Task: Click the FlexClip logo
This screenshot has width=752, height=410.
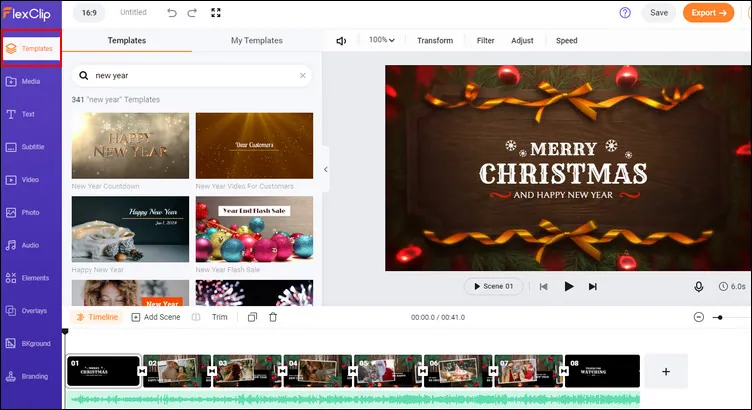Action: click(x=27, y=13)
